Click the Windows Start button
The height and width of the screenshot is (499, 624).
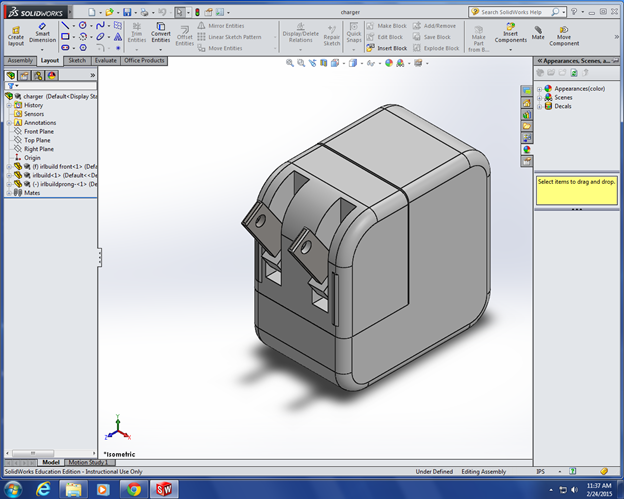pos(13,489)
